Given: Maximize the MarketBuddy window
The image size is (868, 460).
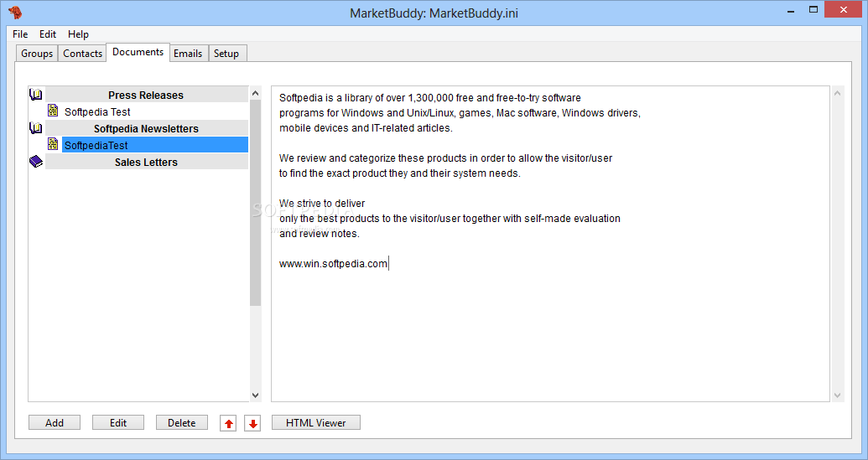Looking at the screenshot, I should coord(813,10).
